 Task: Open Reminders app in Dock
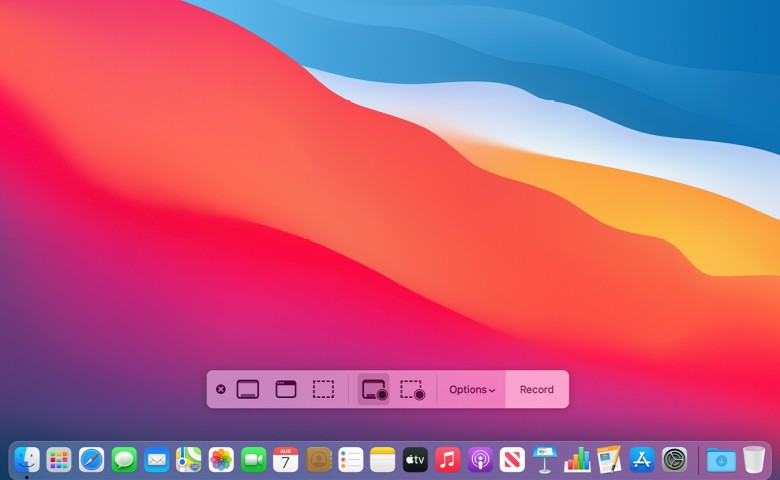click(x=351, y=459)
